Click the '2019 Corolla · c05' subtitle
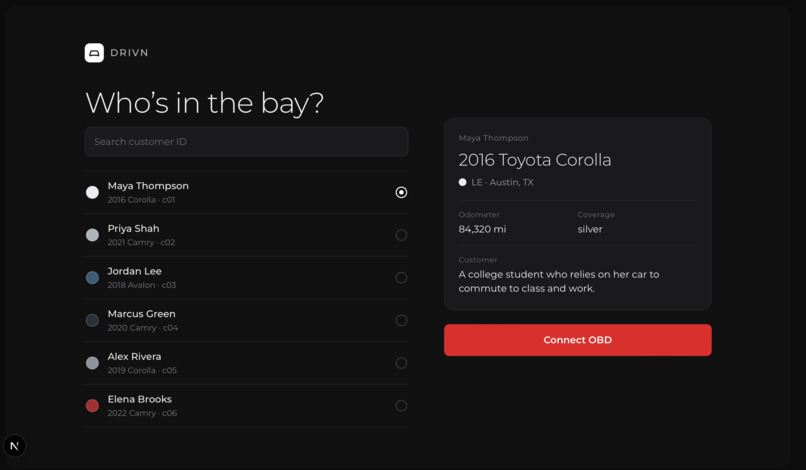This screenshot has width=806, height=470. click(x=142, y=370)
